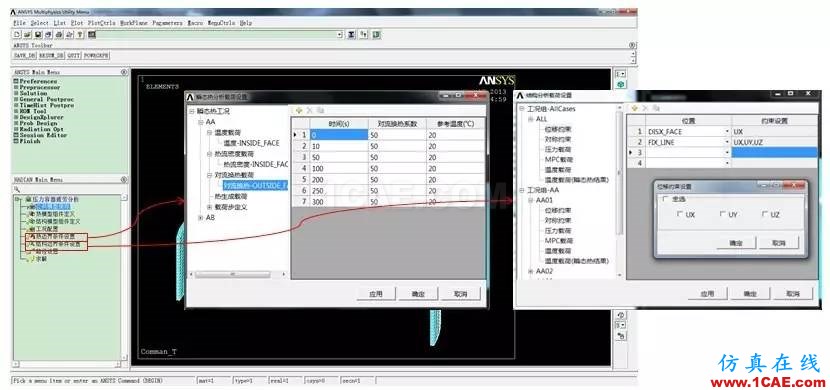Open the File menu
The width and height of the screenshot is (830, 390).
(20, 23)
